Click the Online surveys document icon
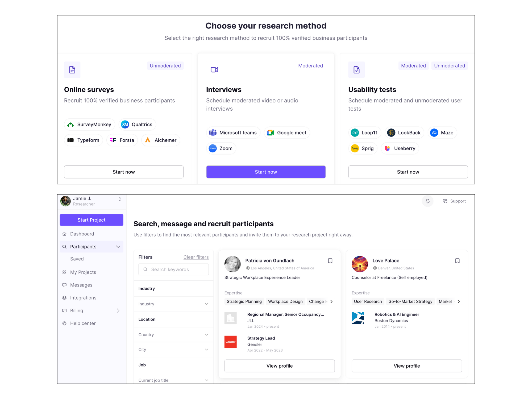 72,70
